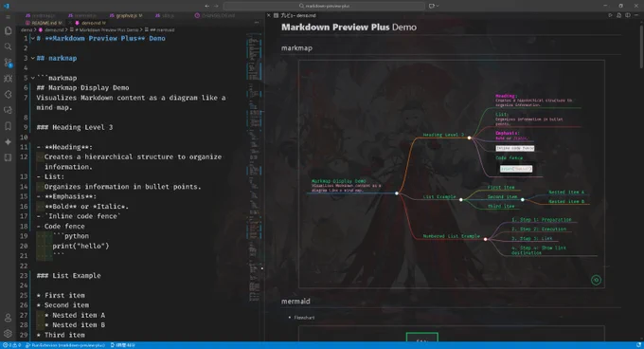Open the Accounts icon at the sidebar bottom
644x349 pixels.
pyautogui.click(x=8, y=318)
